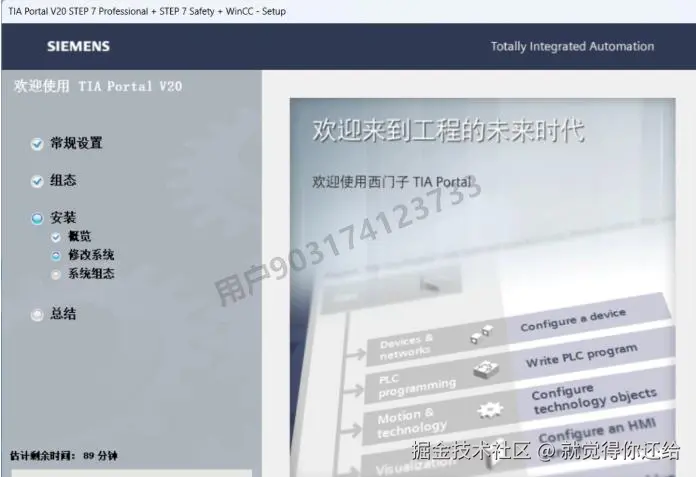Viewport: 696px width, 477px height.
Task: Click Motion & technology in the banner
Action: pyautogui.click(x=412, y=423)
